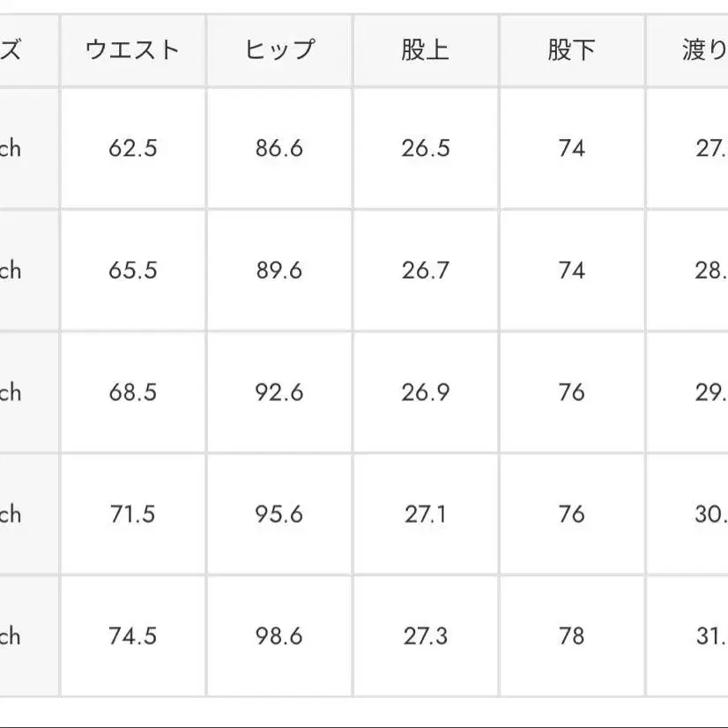Click the waist value 68.5 cell

pos(132,392)
